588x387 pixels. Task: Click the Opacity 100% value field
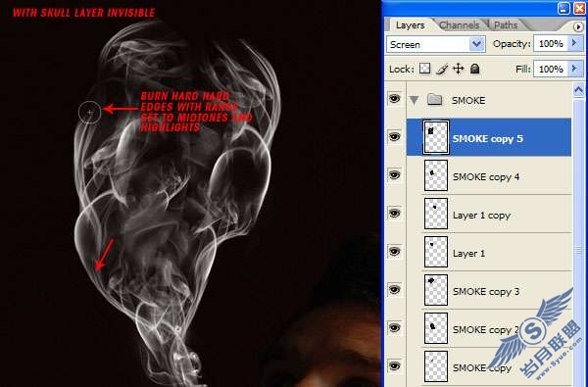551,44
